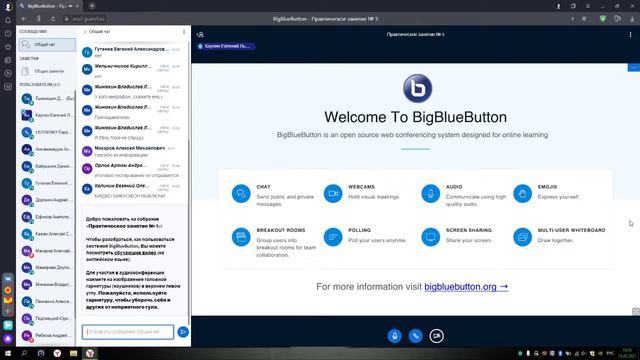Open VK shortcut in browser sidebar
The width and height of the screenshot is (640, 360).
coord(8,279)
